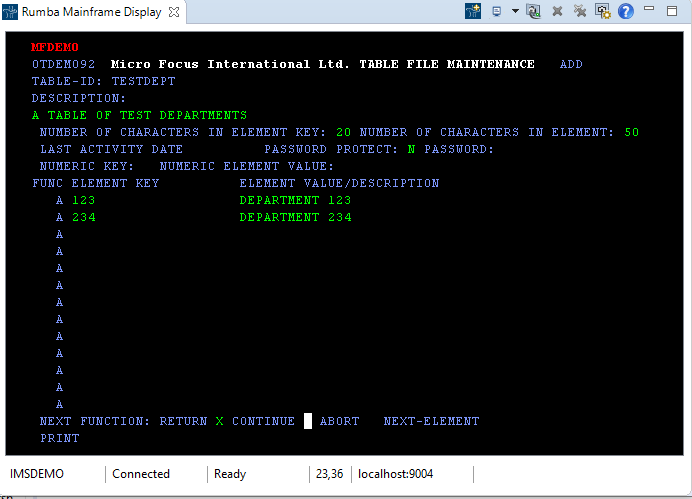Click the new Rumba session icon
Screen dimensions: 692x499
pos(474,11)
